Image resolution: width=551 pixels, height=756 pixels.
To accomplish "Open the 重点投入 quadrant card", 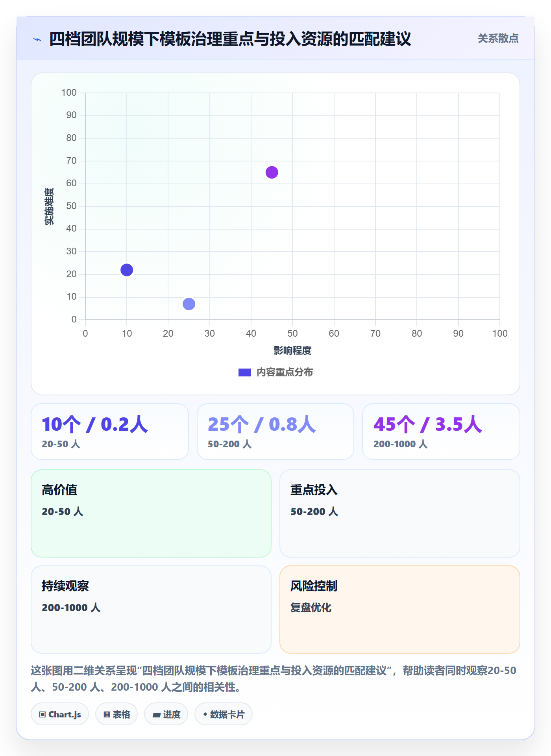I will (x=400, y=513).
